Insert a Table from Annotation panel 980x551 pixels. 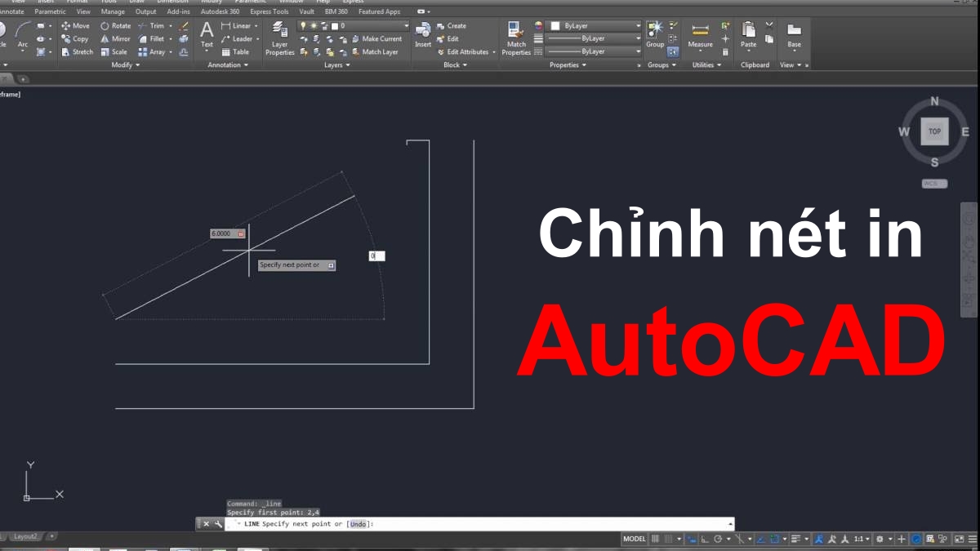(x=235, y=51)
